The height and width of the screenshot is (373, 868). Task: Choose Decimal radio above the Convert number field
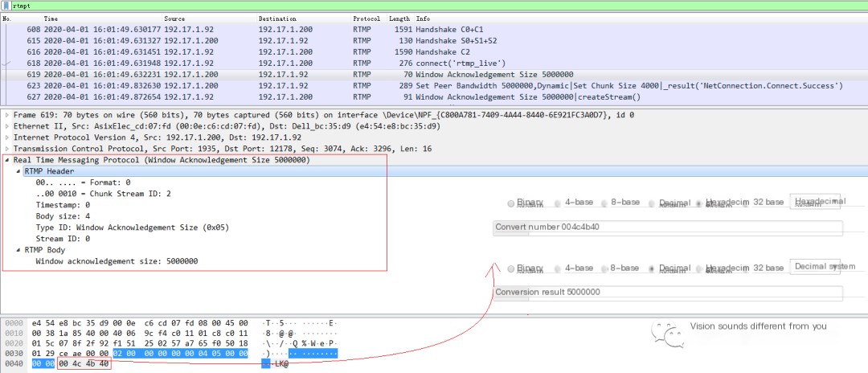(652, 203)
